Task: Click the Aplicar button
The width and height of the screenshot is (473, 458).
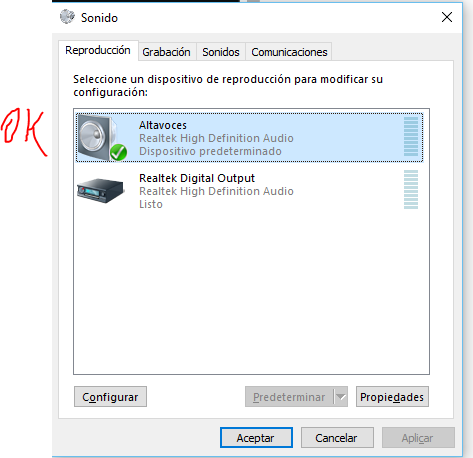Action: [x=418, y=438]
